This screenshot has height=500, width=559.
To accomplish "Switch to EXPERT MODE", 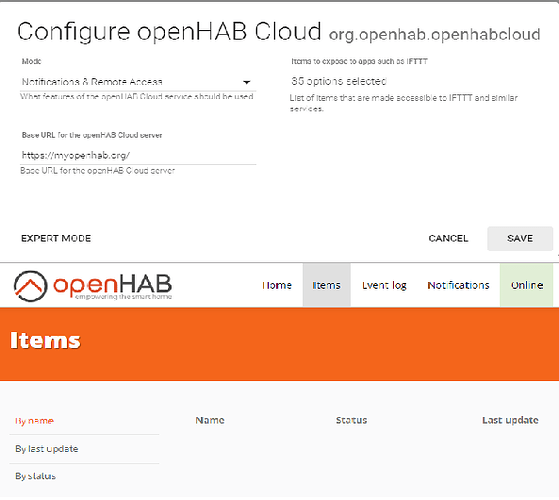I will (x=56, y=238).
